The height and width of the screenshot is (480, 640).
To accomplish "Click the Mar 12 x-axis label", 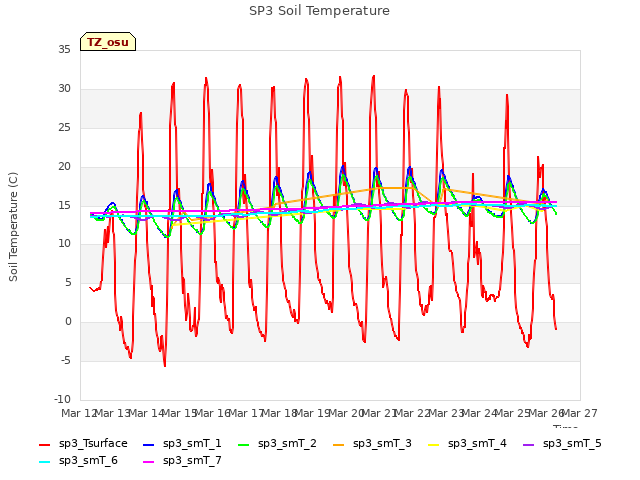I will [x=78, y=413].
